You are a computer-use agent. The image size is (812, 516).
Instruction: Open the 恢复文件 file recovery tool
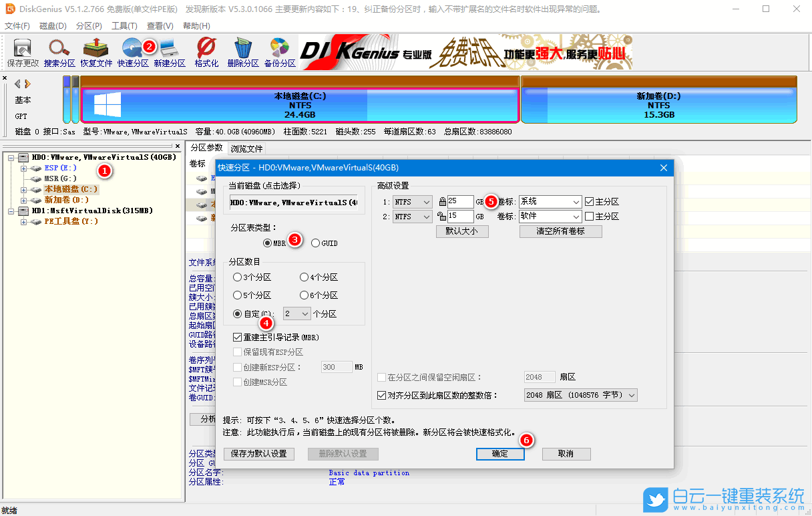[x=95, y=51]
